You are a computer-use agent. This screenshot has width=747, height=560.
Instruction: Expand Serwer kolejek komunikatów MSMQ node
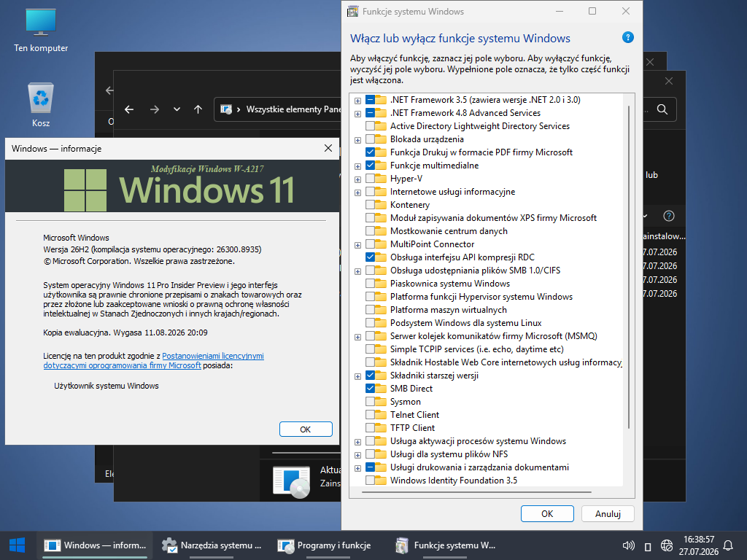(x=357, y=337)
